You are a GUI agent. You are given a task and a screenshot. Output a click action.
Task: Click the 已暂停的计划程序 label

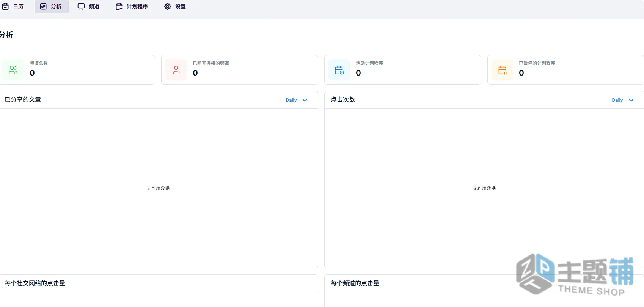point(537,63)
